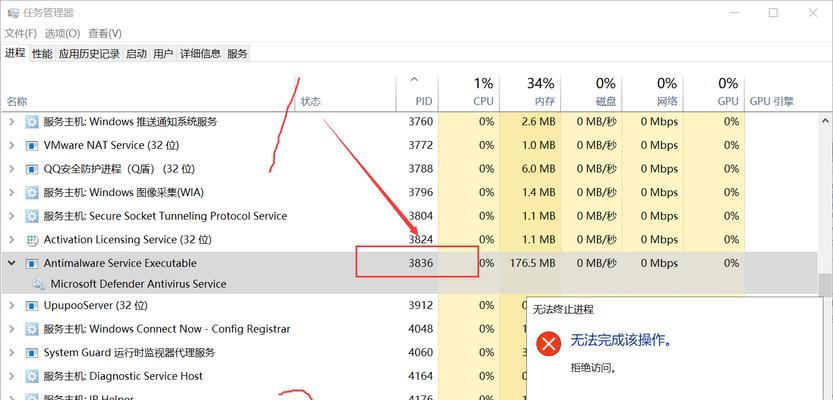Click the System Guard 运行时监视器 process icon
The height and width of the screenshot is (400, 833).
pyautogui.click(x=32, y=353)
